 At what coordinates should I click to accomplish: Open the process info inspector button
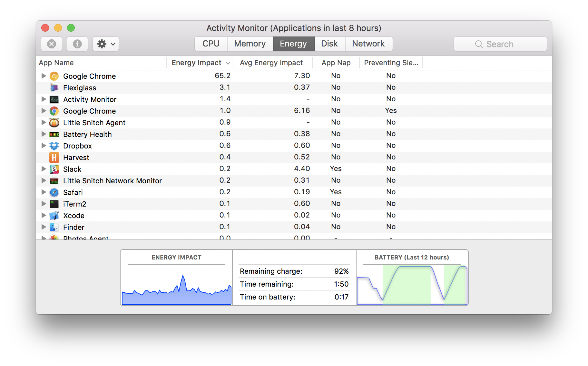pyautogui.click(x=77, y=44)
